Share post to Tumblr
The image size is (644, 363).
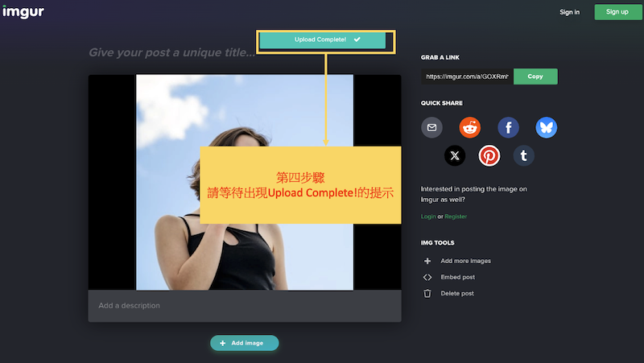coord(524,155)
